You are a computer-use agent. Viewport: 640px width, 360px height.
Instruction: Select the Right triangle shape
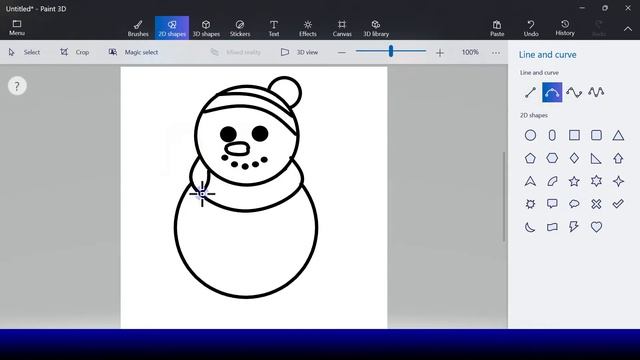pos(596,158)
